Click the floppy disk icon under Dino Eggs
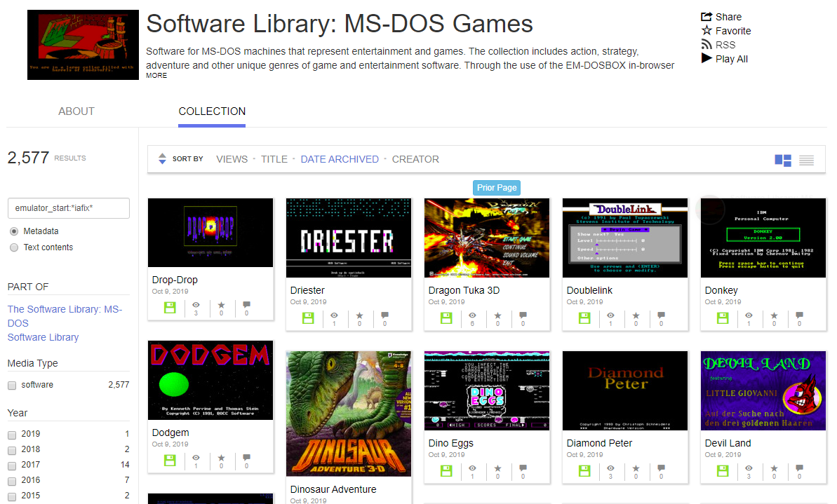837x504 pixels. pyautogui.click(x=446, y=470)
